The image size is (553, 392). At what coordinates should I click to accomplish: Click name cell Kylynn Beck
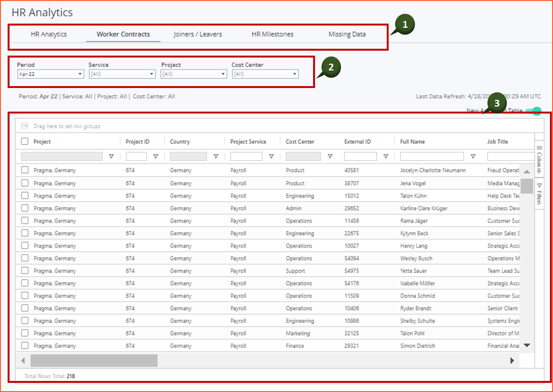(x=414, y=233)
